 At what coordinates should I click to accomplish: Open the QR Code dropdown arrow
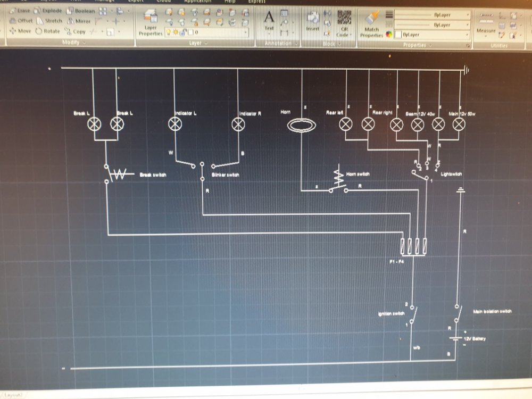(351, 35)
